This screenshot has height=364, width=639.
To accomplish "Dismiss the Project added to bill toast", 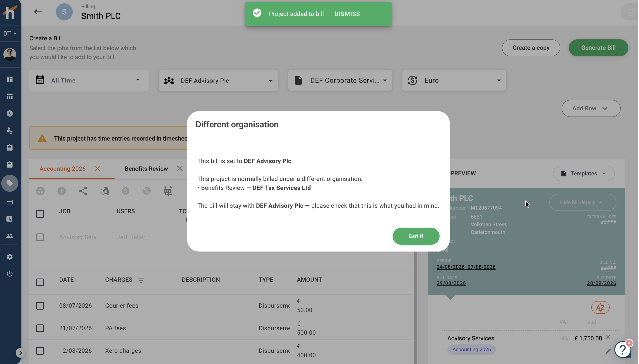I will [347, 14].
